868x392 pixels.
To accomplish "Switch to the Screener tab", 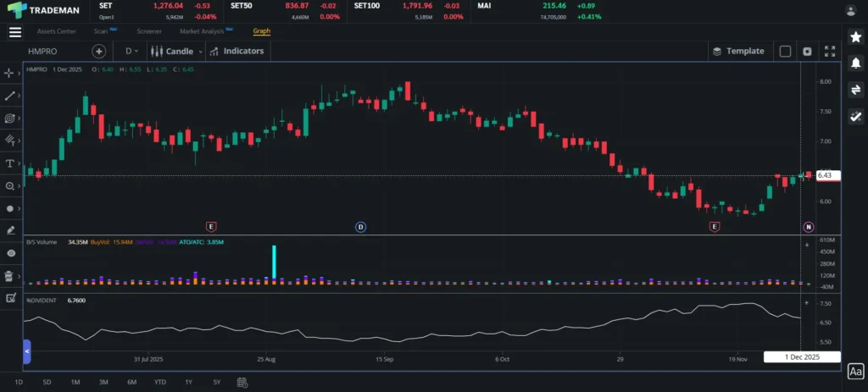I will [x=149, y=31].
